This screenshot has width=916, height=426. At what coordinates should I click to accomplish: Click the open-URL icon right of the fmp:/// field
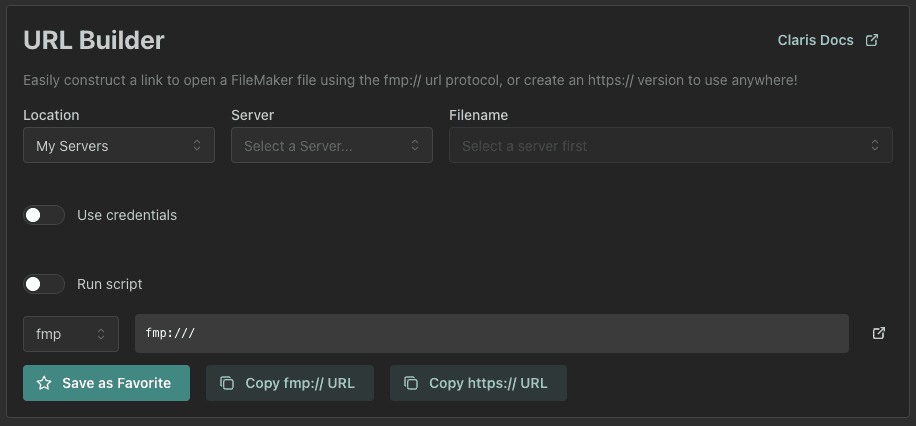tap(879, 333)
